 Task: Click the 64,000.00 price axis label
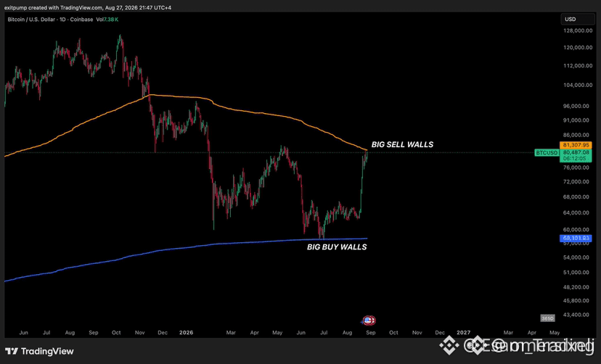(x=577, y=212)
